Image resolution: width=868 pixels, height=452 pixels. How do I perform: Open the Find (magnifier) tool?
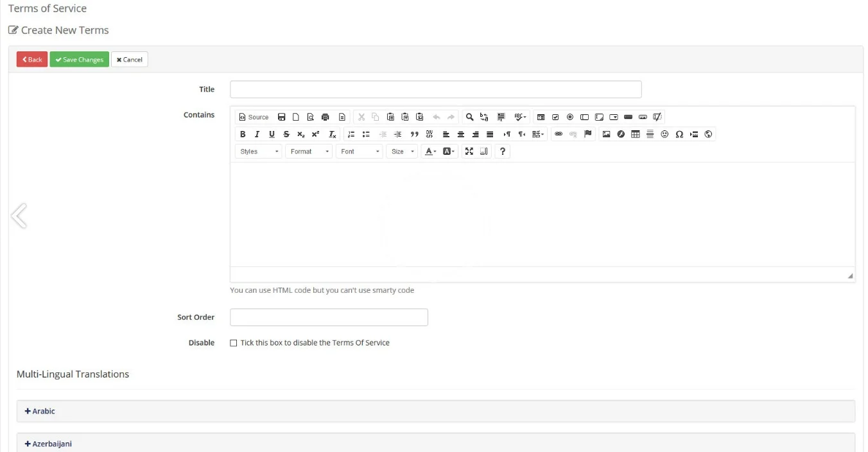[x=469, y=117]
